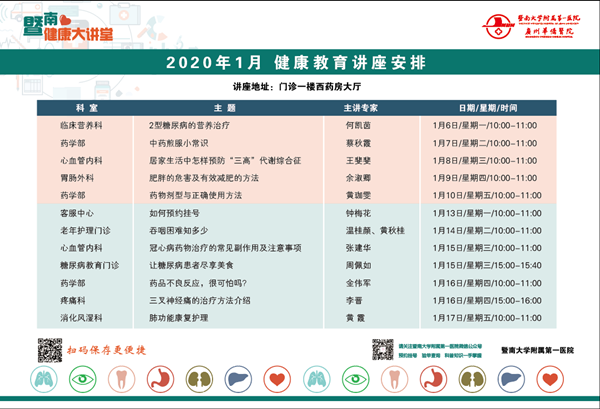Select speaker 王斐斐
Screen dimensions: 600x409
(x=358, y=161)
